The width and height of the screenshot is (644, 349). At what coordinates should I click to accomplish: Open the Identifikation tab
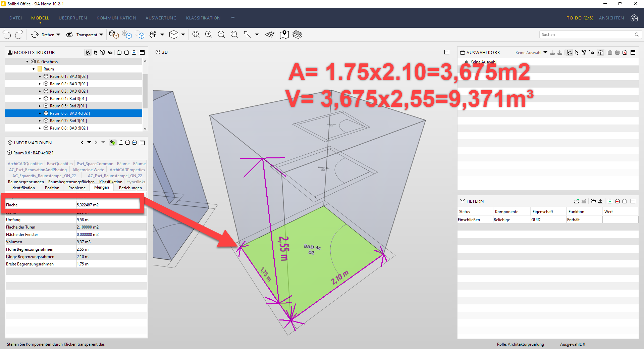(x=23, y=188)
